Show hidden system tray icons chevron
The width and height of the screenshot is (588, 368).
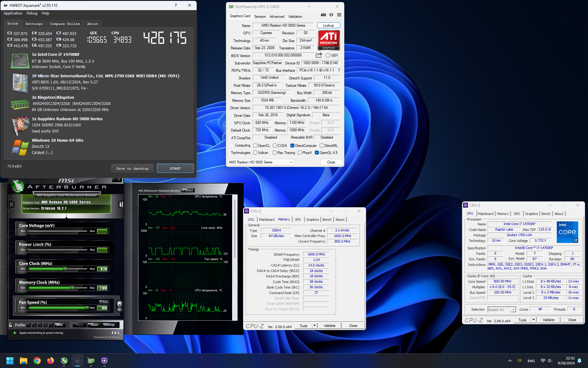point(510,361)
